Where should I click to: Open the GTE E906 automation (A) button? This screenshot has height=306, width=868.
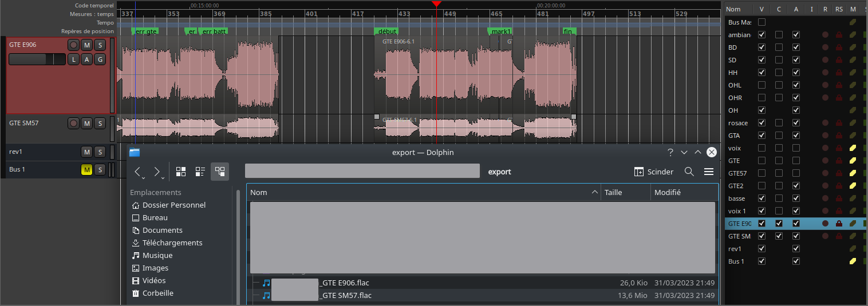click(x=86, y=59)
